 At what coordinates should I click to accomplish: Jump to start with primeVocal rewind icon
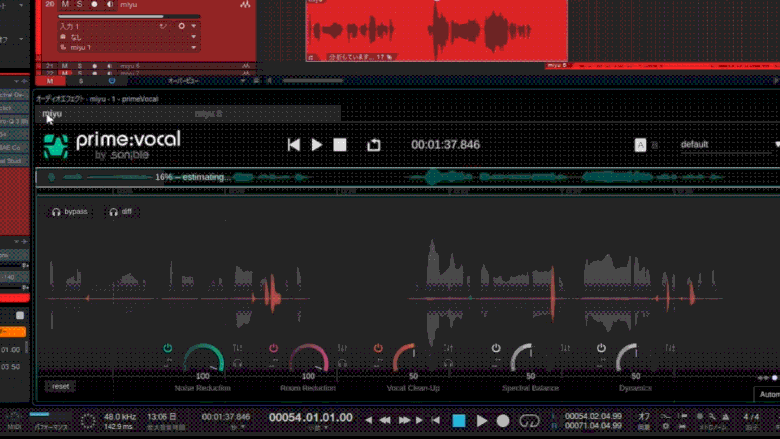pyautogui.click(x=294, y=145)
